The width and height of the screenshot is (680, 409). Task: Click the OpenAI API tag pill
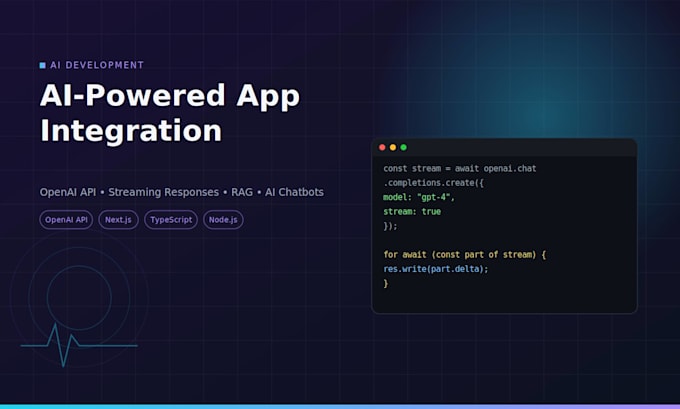66,220
